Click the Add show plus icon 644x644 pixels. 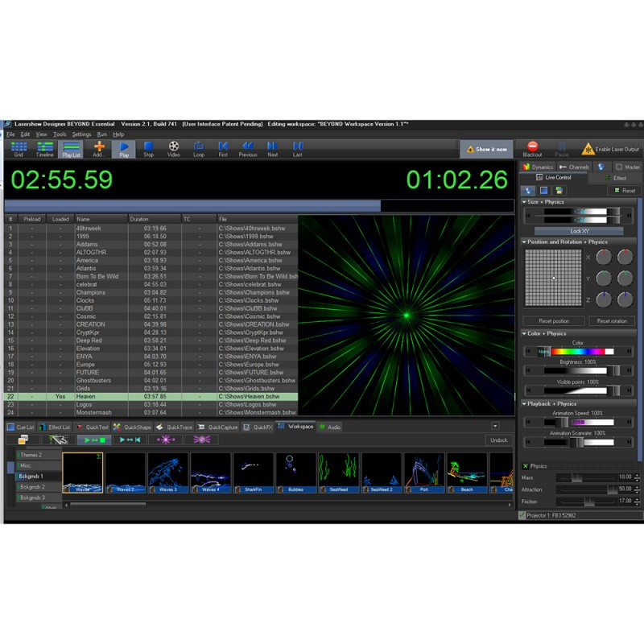(98, 147)
